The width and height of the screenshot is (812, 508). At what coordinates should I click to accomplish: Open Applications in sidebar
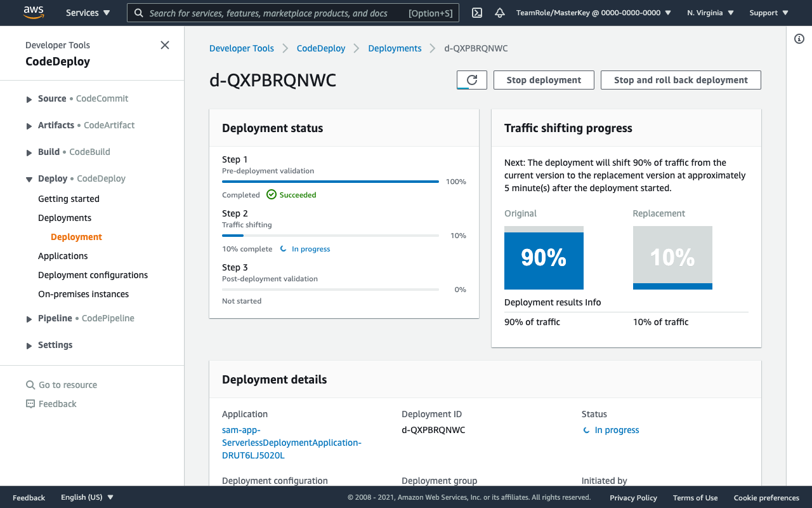63,256
